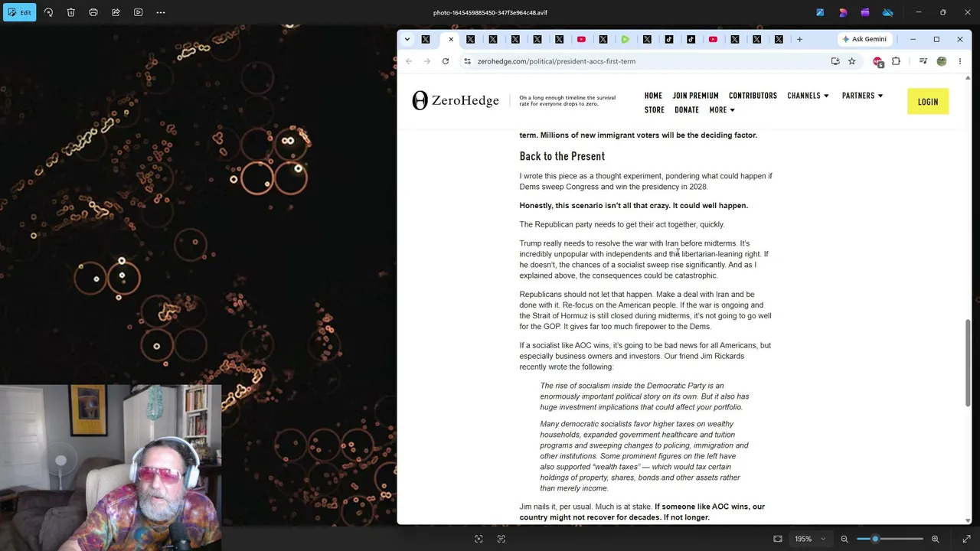Image resolution: width=980 pixels, height=551 pixels.
Task: Open the 195% zoom level dropdown
Action: pyautogui.click(x=810, y=539)
